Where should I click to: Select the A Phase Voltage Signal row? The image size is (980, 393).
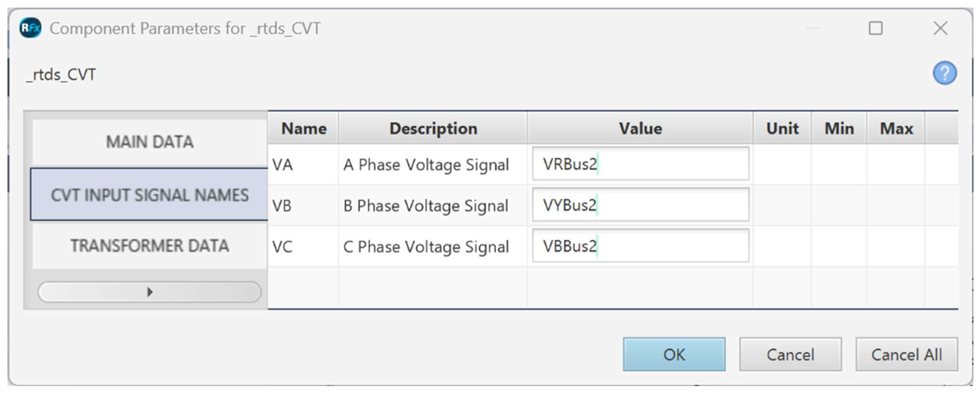425,165
